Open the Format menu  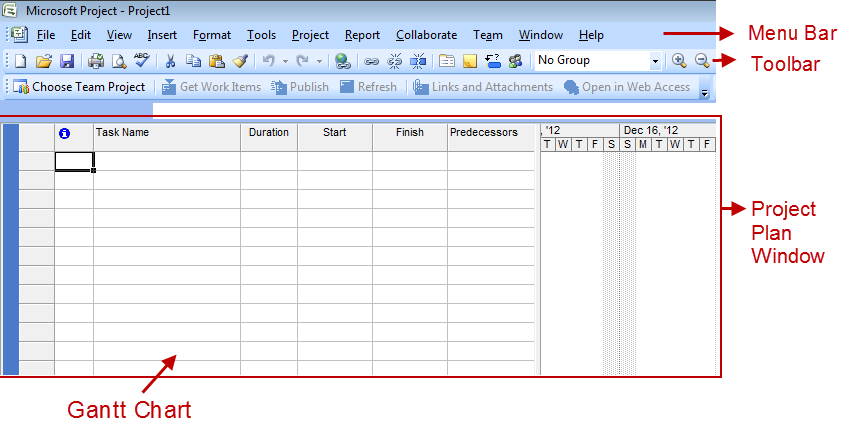click(x=212, y=35)
